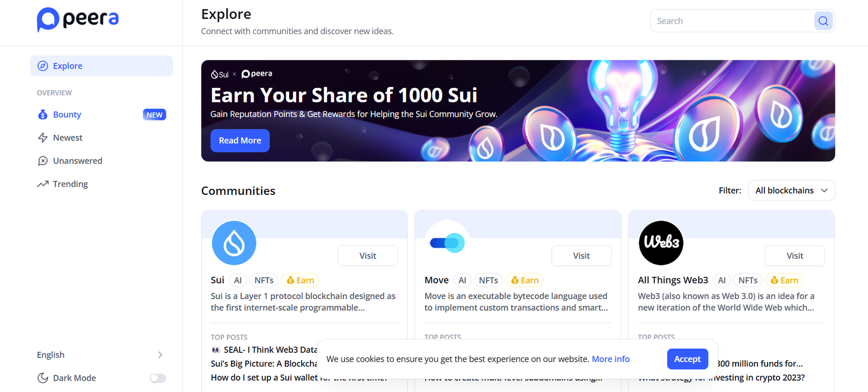
Task: Click the Peera logo icon
Action: tap(48, 20)
